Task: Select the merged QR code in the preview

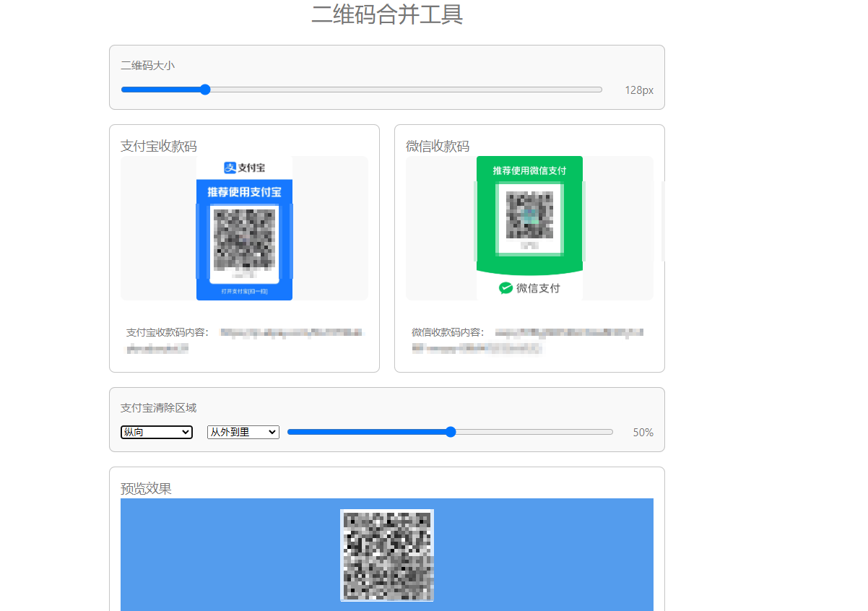Action: point(387,555)
